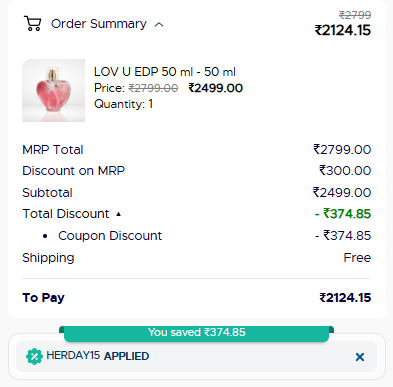Click the bold ₹2124.15 header total
This screenshot has width=393, height=387.
343,30
